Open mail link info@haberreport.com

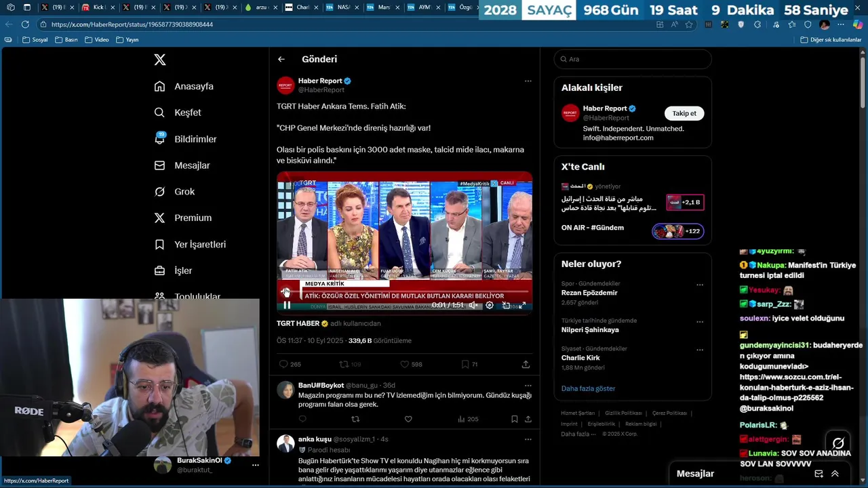point(618,138)
